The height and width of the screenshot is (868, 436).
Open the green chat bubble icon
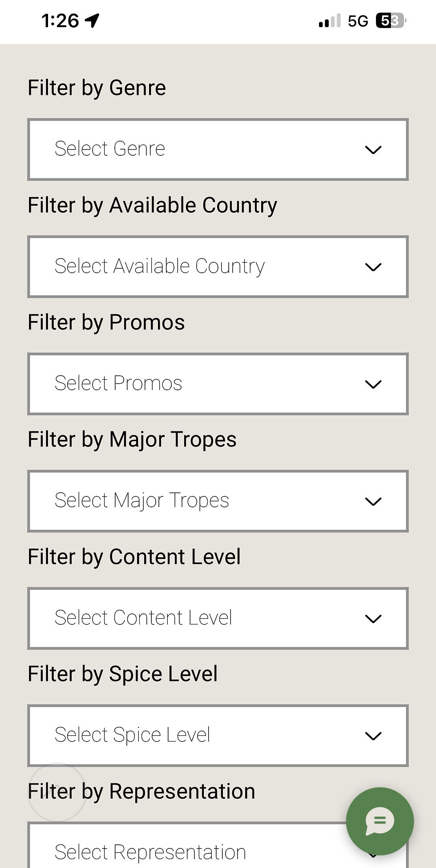379,821
